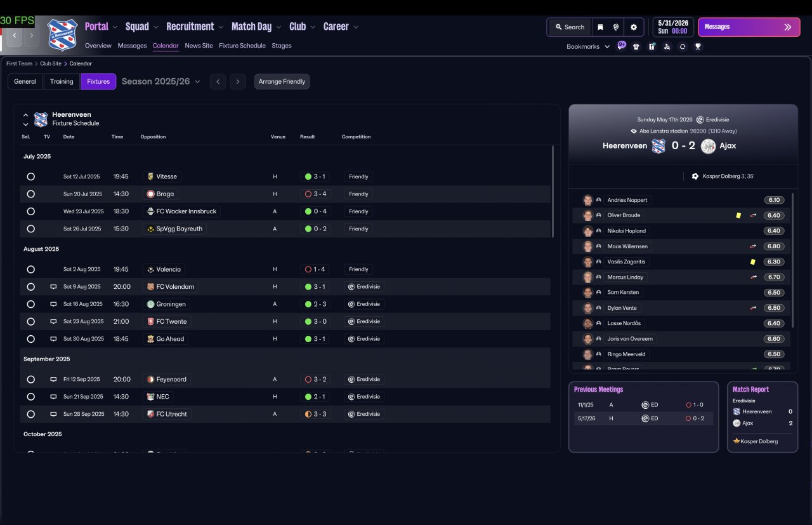The width and height of the screenshot is (812, 525).
Task: Click the 3 - 2 result for Feyenoord
Action: 315,380
